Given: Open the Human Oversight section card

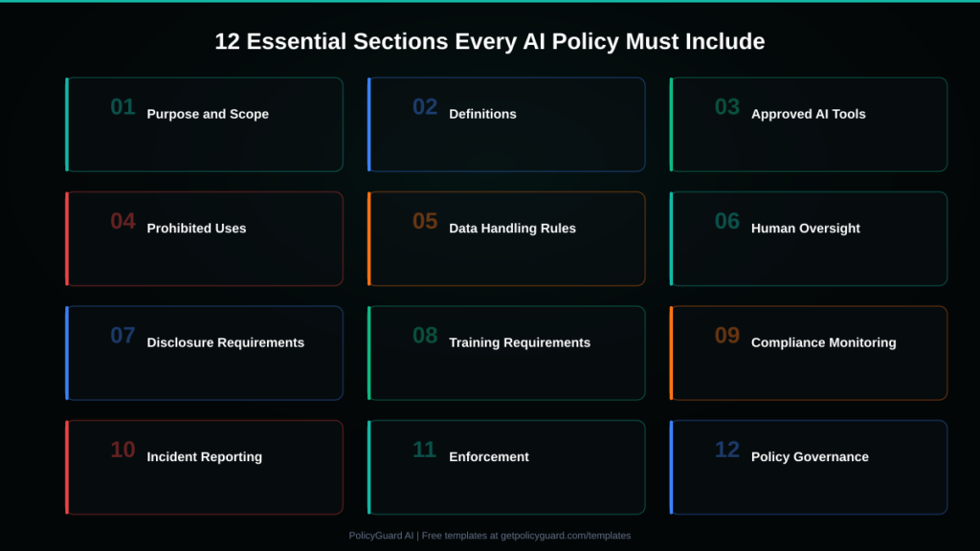Looking at the screenshot, I should tap(809, 239).
